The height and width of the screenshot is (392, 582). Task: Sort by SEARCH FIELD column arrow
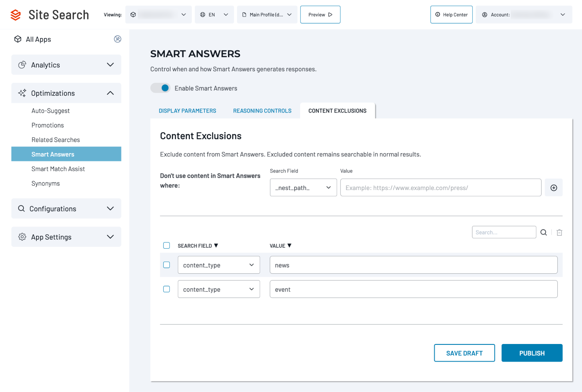216,245
